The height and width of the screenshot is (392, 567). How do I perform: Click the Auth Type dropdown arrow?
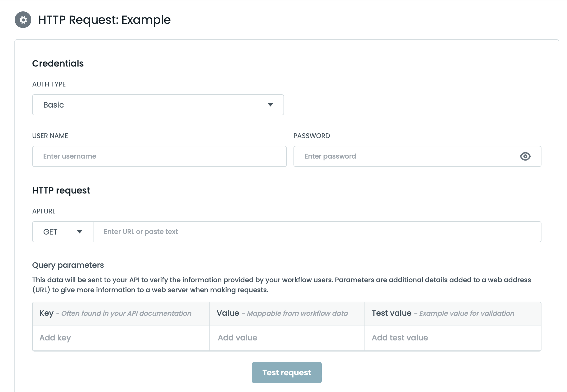pos(270,105)
